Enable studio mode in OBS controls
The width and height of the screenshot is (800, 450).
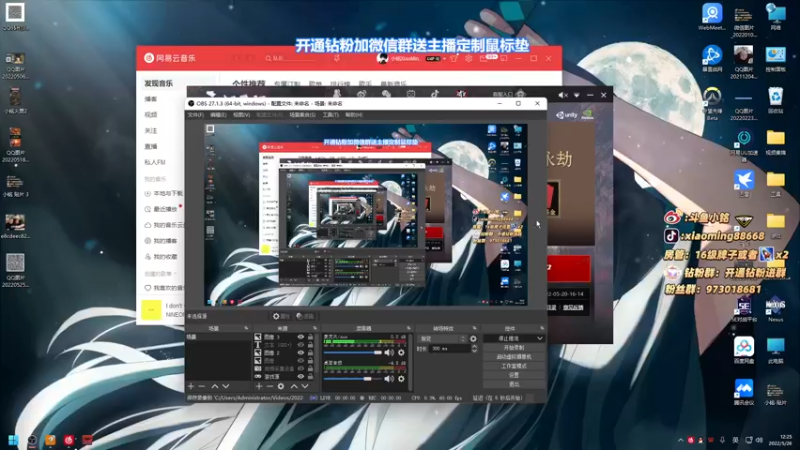514,366
